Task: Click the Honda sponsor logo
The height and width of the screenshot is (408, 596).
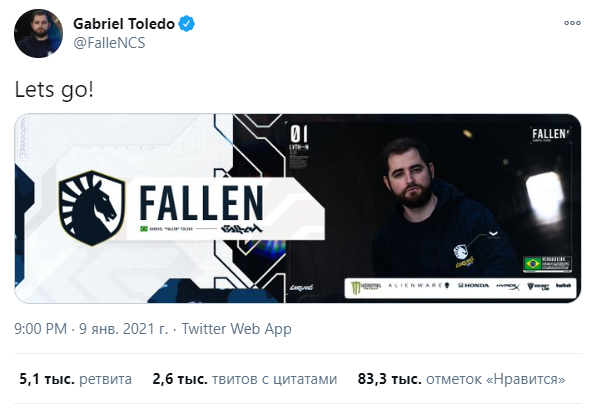Action: [x=473, y=285]
